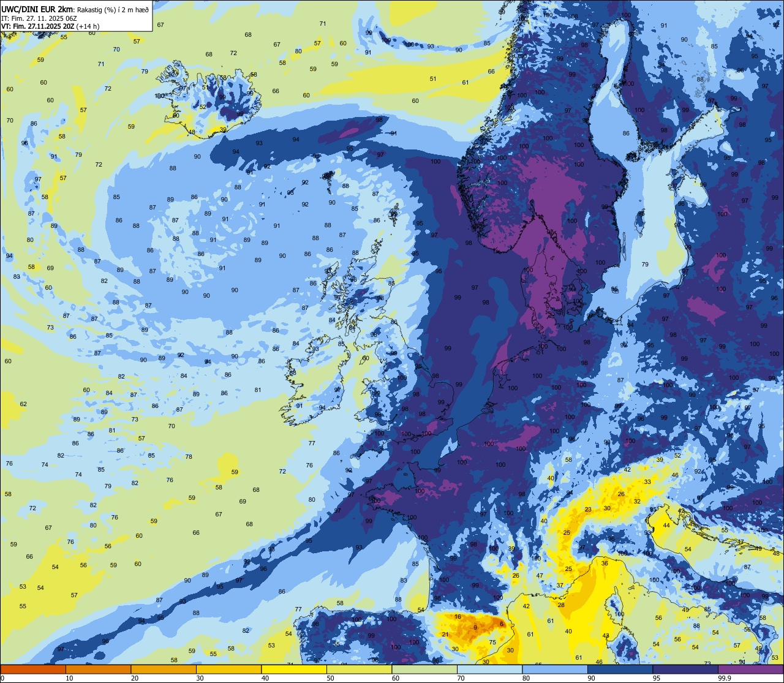Pick the dark navy 95–99.9 legend band
Viewport: 784px width, 683px height.
point(685,669)
